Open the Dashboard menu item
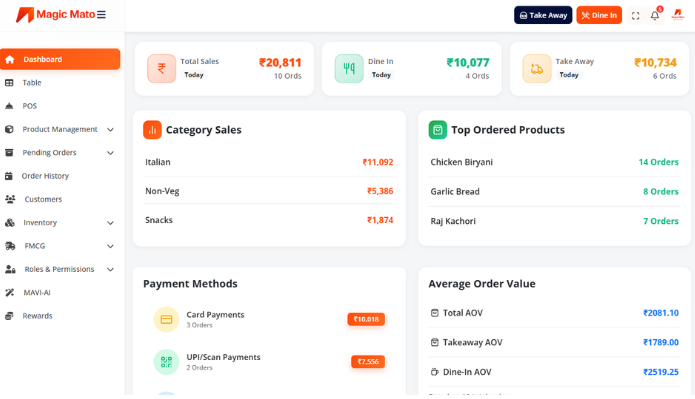The height and width of the screenshot is (399, 695). (x=60, y=59)
